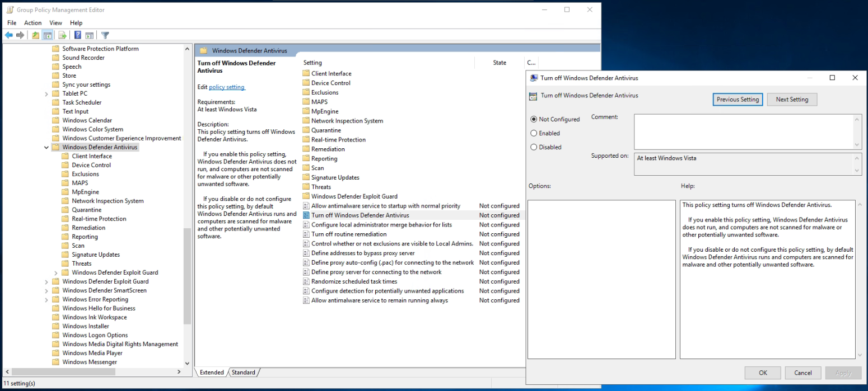Select Signature Updates in the tree
The width and height of the screenshot is (868, 391).
[x=96, y=255]
